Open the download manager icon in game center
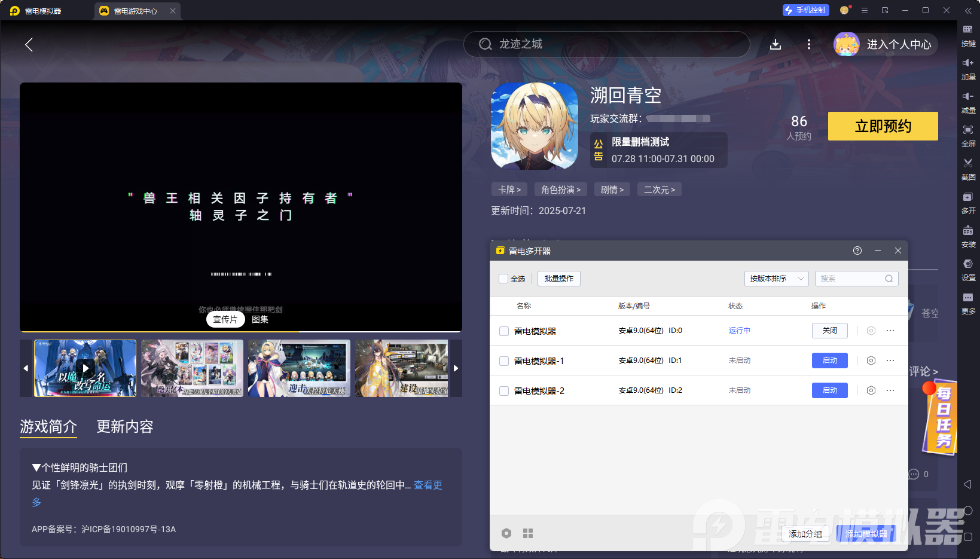Viewport: 980px width, 559px height. pos(776,44)
